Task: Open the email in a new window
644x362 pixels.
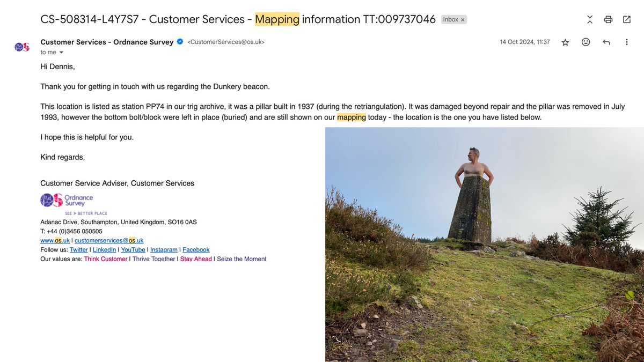Action: 626,19
